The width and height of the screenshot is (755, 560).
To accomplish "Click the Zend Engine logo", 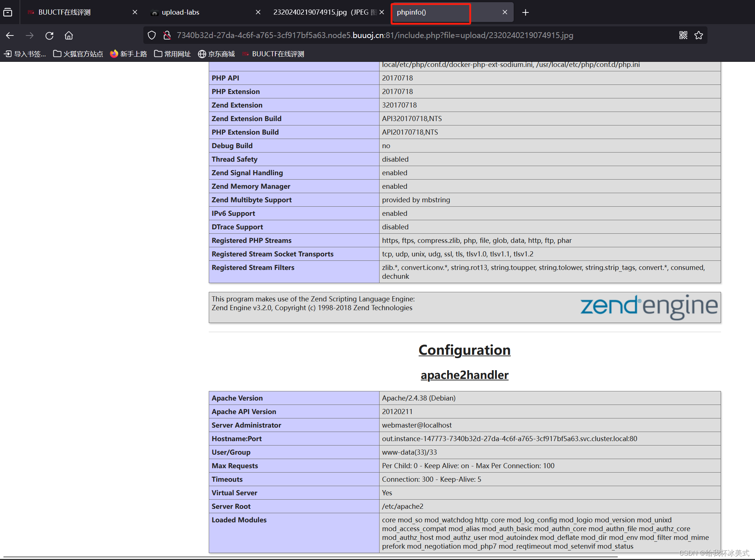I will click(x=649, y=307).
